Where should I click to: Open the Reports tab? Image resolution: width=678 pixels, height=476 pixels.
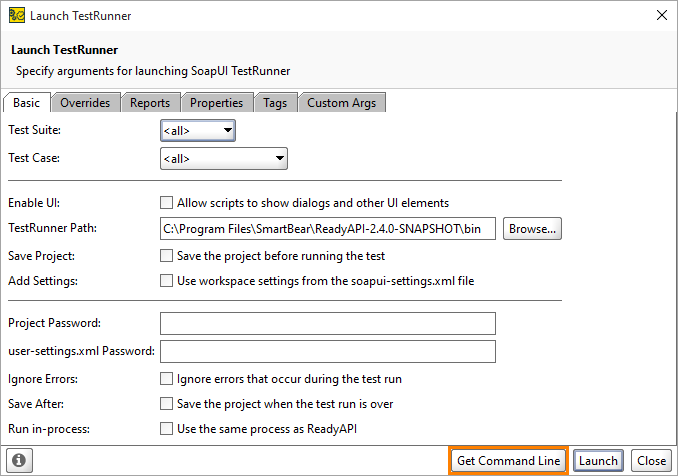[150, 102]
